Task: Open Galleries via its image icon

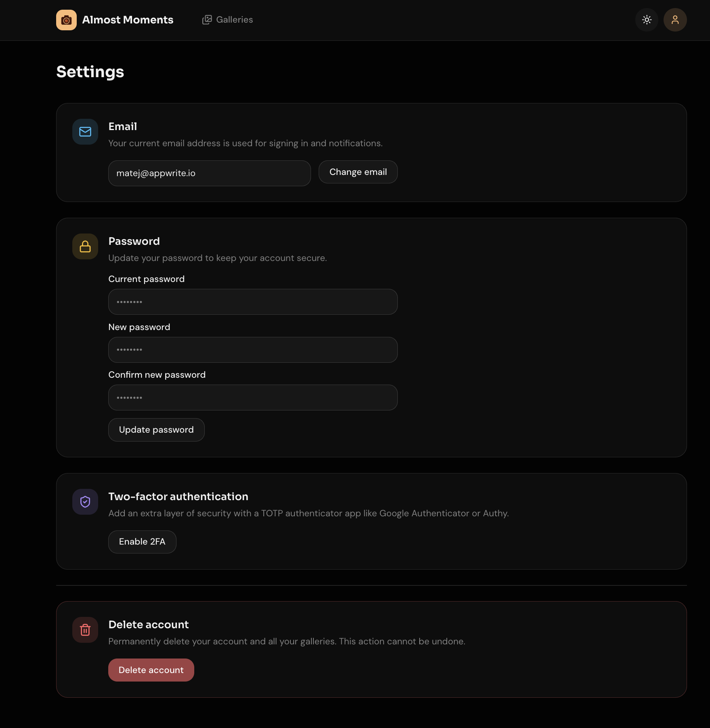Action: click(207, 19)
